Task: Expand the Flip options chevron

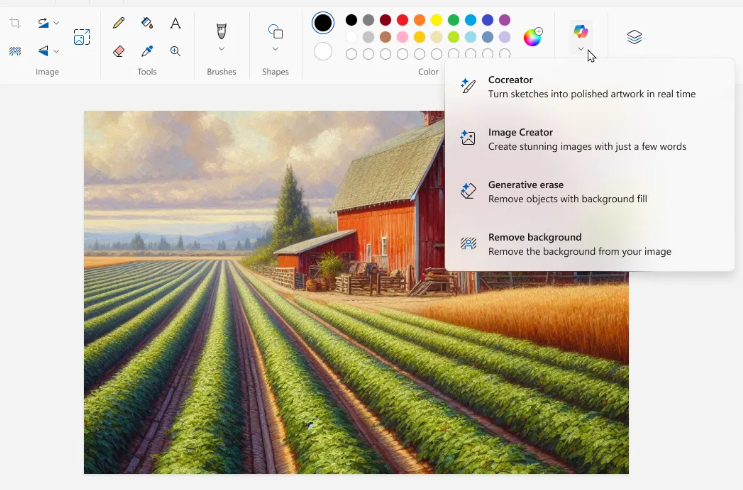Action: tap(56, 51)
